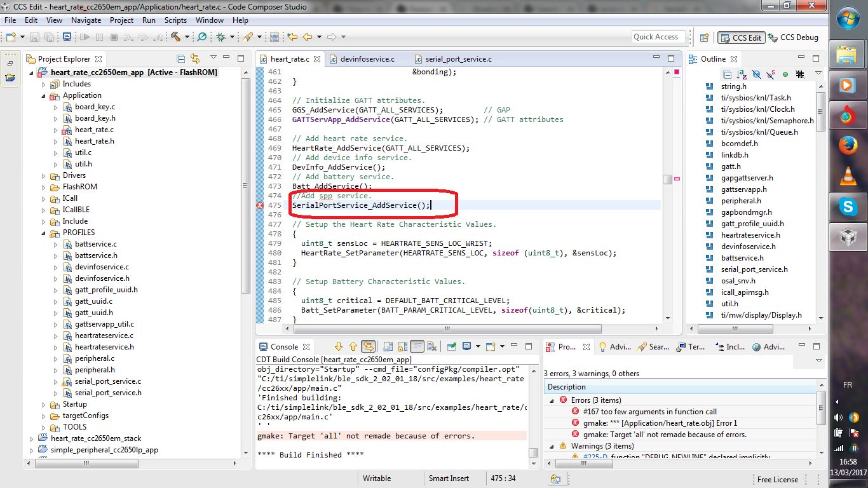868x488 pixels.
Task: Expand the Includes folder
Action: tap(44, 84)
